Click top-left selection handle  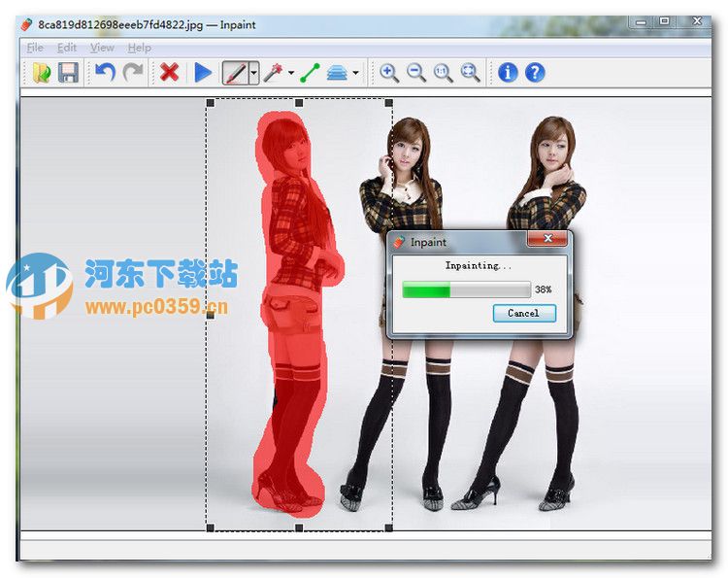tap(210, 103)
